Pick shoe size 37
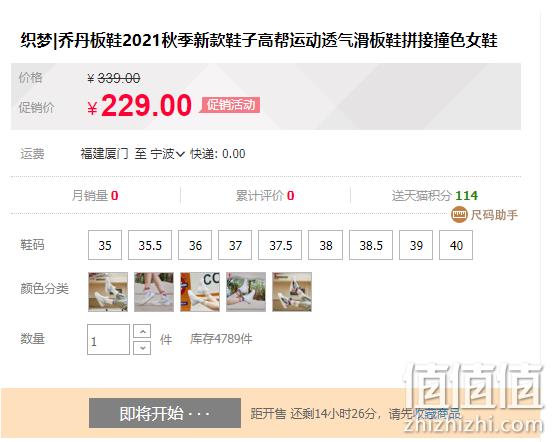 tap(235, 245)
